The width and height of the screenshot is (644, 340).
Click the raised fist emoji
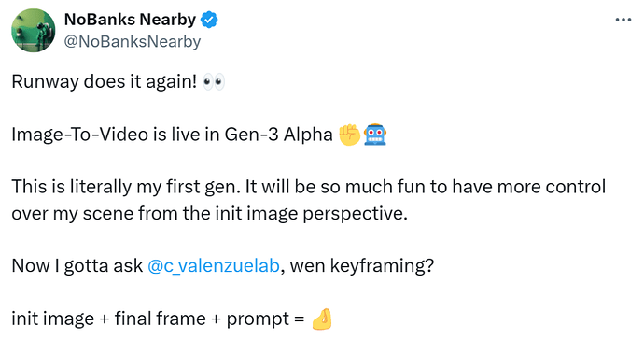pyautogui.click(x=349, y=135)
